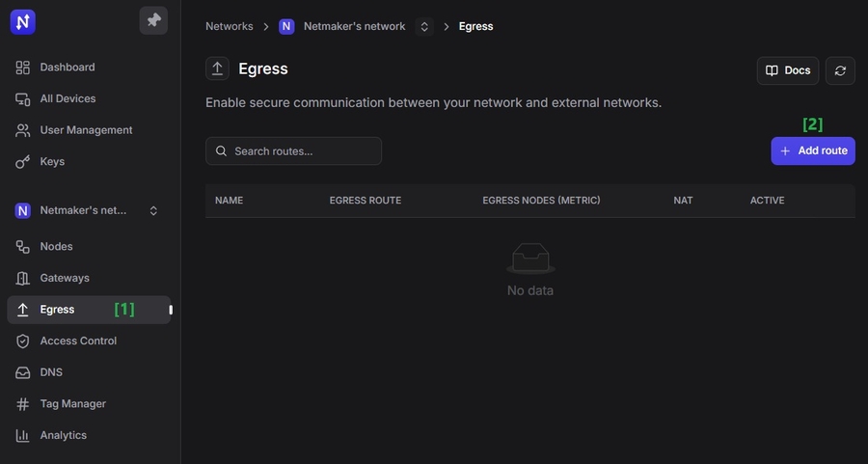Open Access Control settings
Image resolution: width=868 pixels, height=464 pixels.
click(x=78, y=341)
